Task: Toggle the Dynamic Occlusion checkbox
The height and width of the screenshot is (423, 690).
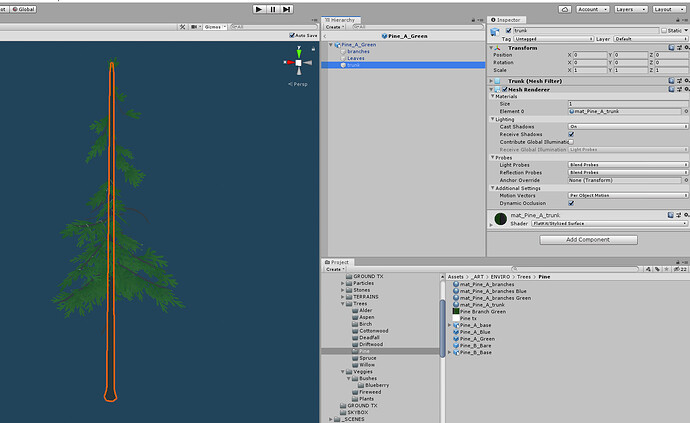Action: tap(571, 203)
